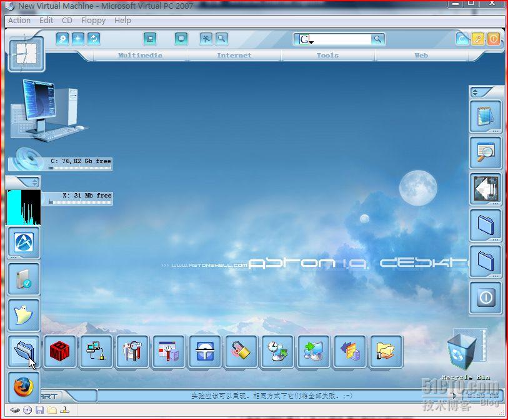Screen dimensions: 508x420
Task: Click the circular refresh arrows toolbar icon
Action: 94,39
